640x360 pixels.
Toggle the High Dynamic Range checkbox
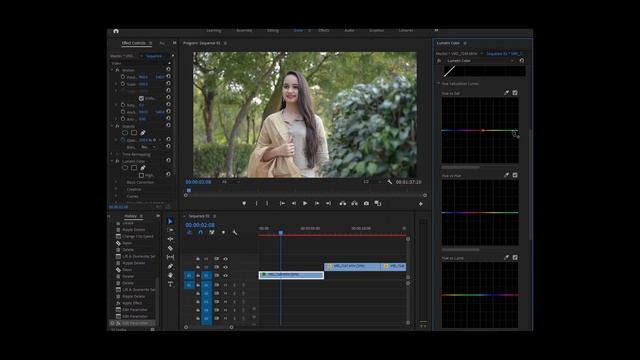click(141, 175)
